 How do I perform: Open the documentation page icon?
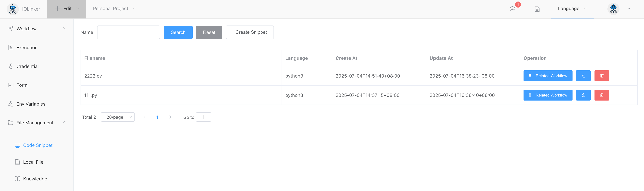[537, 9]
